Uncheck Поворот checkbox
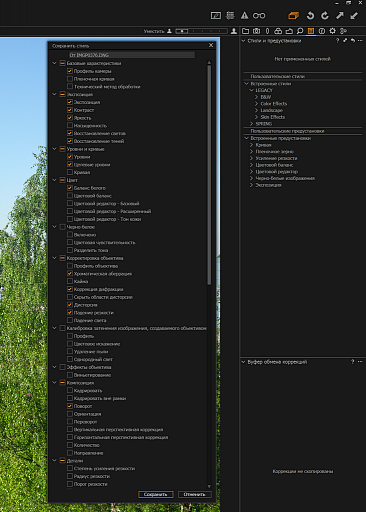Image resolution: width=366 pixels, height=512 pixels. (70, 406)
